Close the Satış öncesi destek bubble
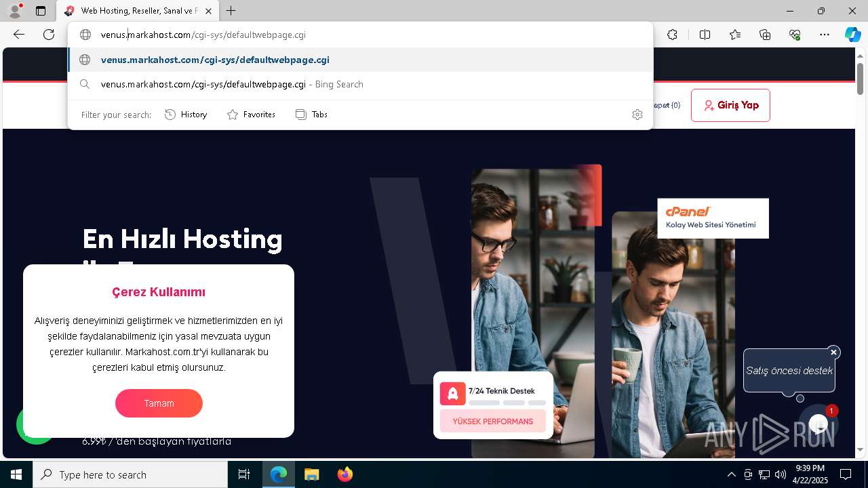This screenshot has height=488, width=868. [x=833, y=352]
